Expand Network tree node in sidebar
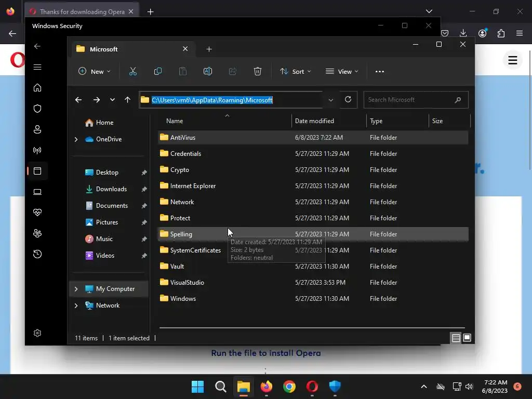This screenshot has height=399, width=532. tap(76, 305)
